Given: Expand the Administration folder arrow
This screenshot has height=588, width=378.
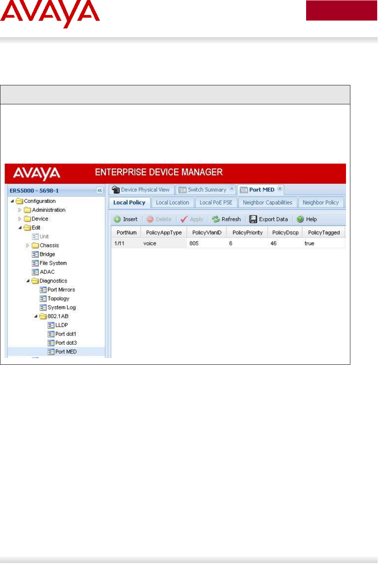Looking at the screenshot, I should 20,210.
